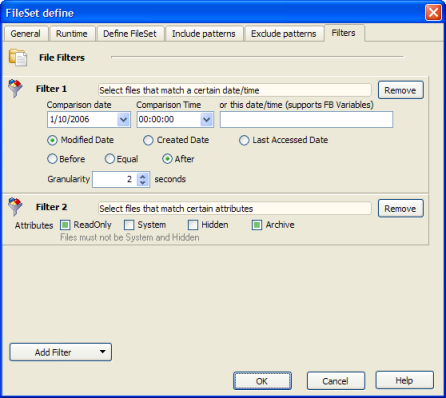
Task: Click the File Filters heading
Action: tap(62, 58)
